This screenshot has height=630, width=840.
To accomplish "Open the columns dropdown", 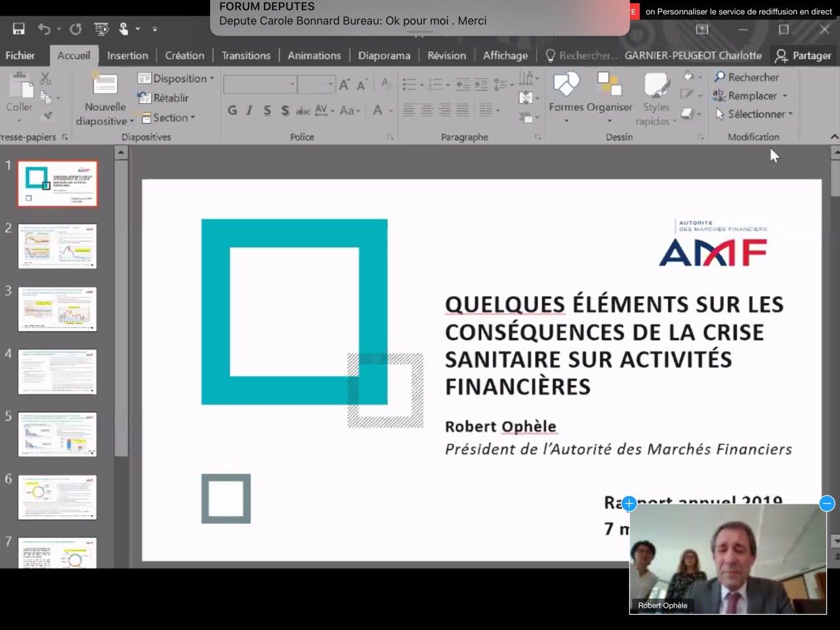I will tap(488, 110).
